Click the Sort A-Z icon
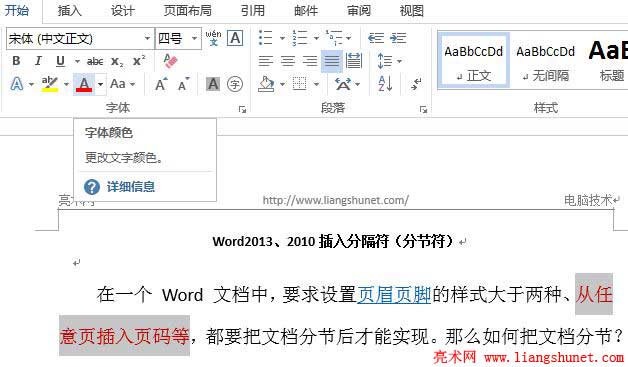The image size is (628, 367). coord(385,84)
